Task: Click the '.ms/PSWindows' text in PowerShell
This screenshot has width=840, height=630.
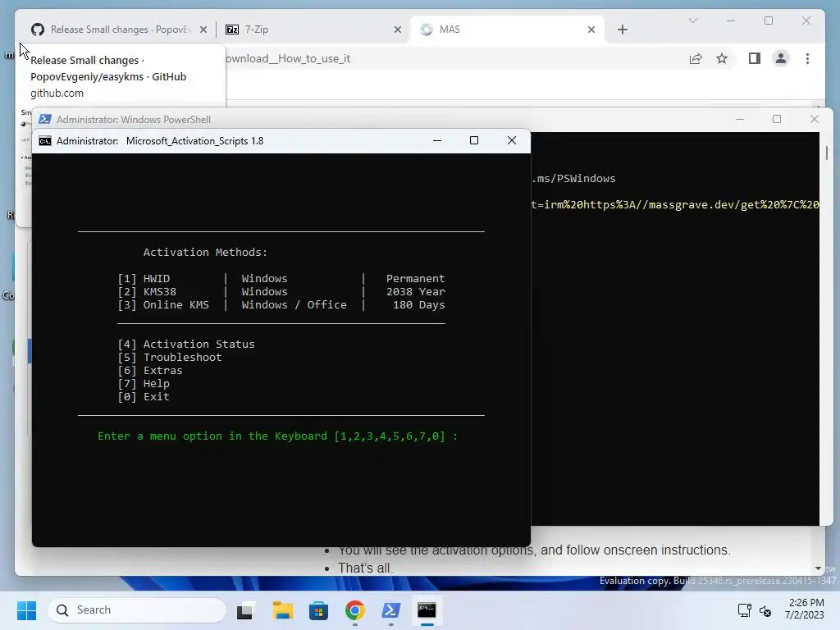Action: click(x=573, y=178)
